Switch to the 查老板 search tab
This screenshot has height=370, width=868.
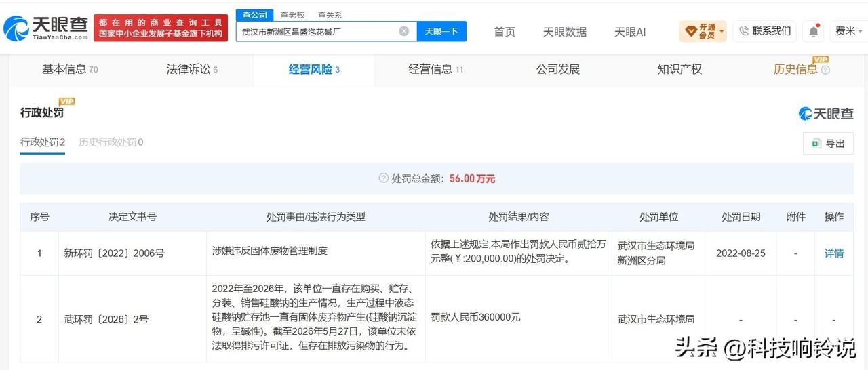point(293,14)
